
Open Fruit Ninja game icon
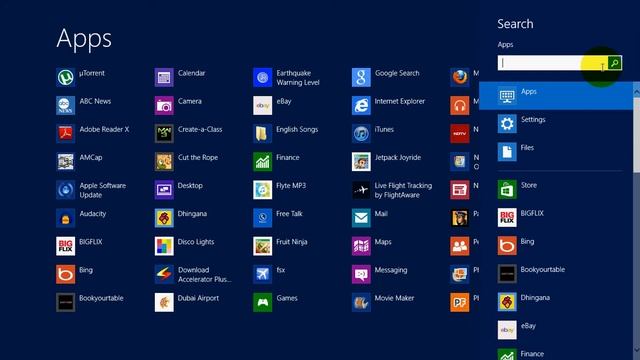point(262,246)
